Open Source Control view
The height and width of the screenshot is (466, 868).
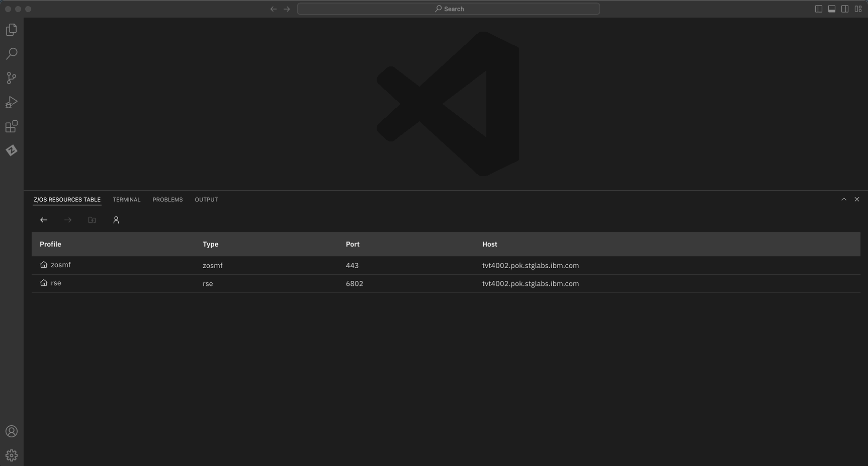[x=12, y=78]
